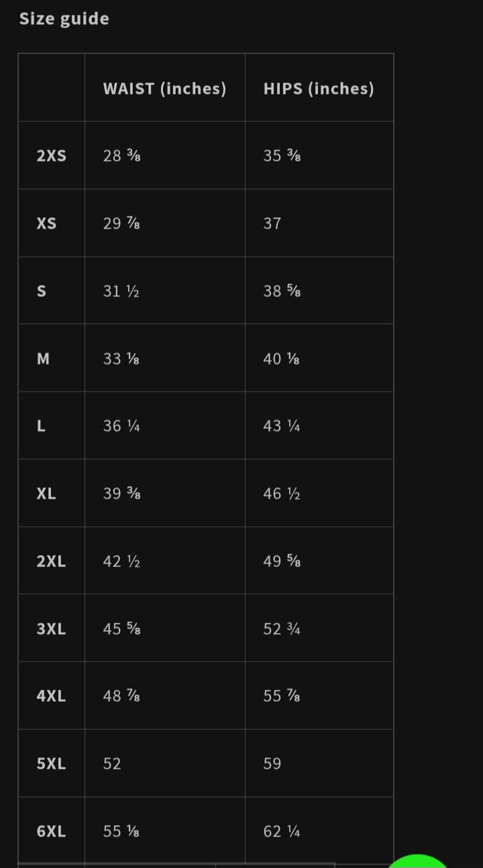Select the 2XS size row label
Image resolution: width=483 pixels, height=868 pixels.
52,156
